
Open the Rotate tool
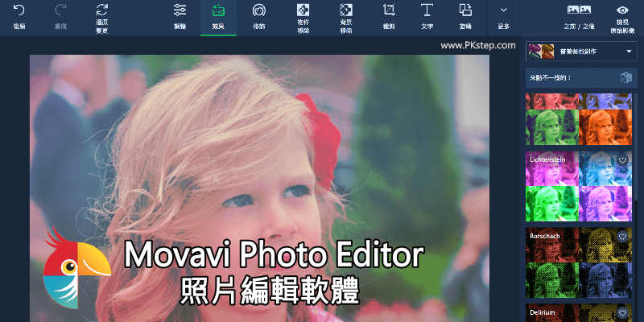tap(465, 10)
